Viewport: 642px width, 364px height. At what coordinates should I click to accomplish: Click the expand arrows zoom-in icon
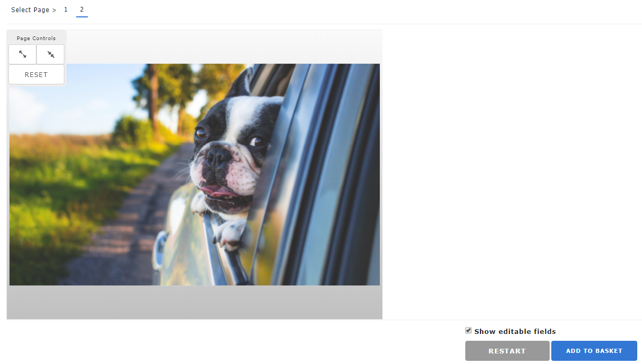(x=23, y=54)
